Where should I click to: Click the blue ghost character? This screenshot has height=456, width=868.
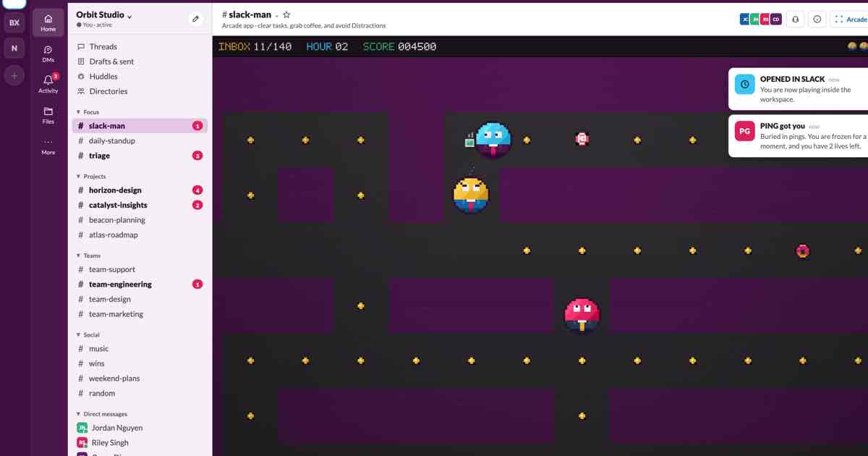point(493,140)
